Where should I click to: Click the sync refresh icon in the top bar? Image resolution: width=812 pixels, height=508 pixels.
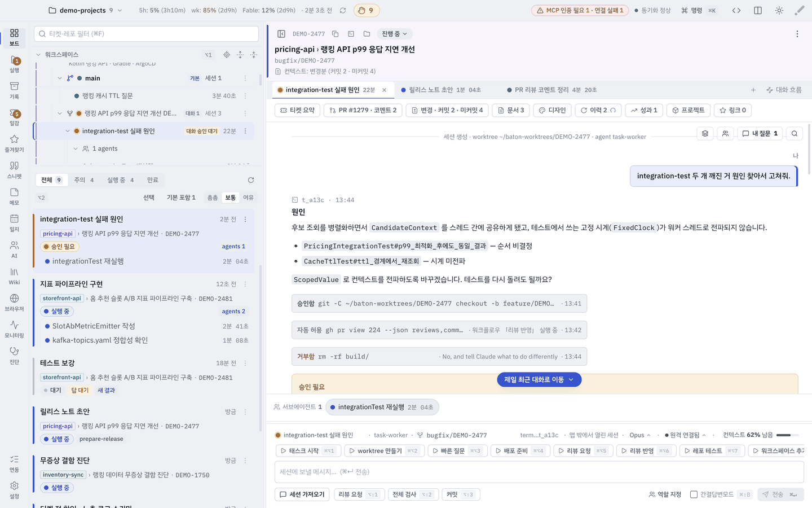tap(343, 10)
